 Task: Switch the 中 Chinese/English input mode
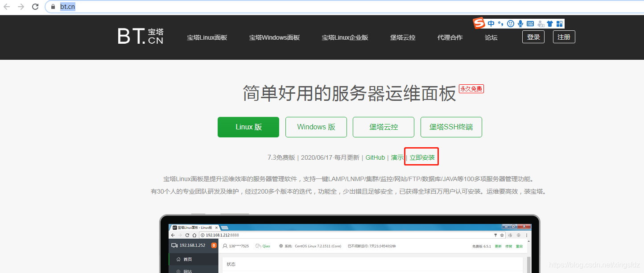[x=491, y=24]
